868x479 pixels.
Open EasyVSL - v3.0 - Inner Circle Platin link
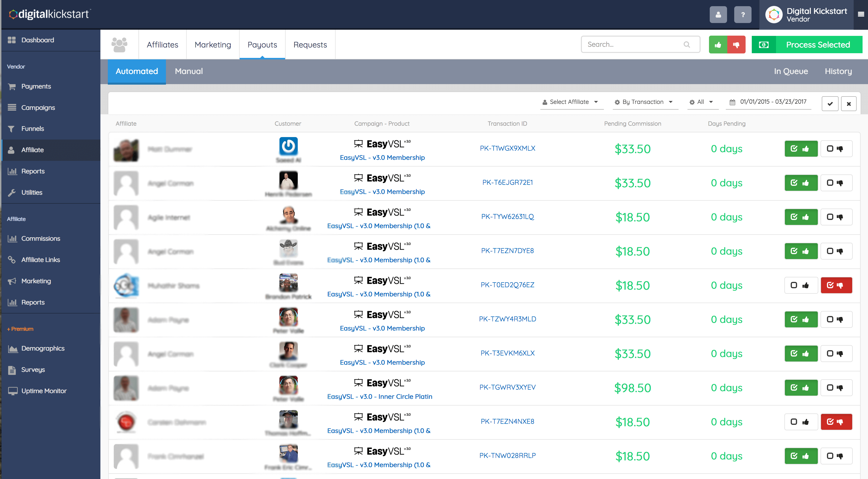[379, 397]
